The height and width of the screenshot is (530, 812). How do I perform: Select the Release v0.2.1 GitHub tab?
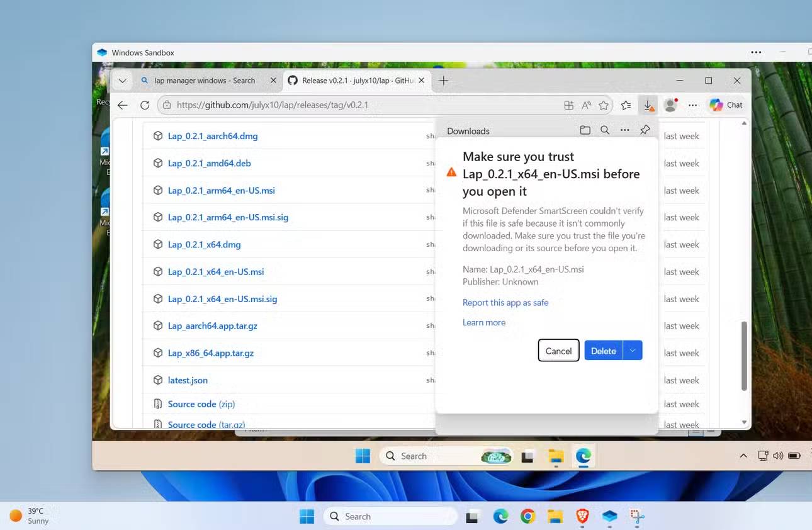click(x=357, y=81)
